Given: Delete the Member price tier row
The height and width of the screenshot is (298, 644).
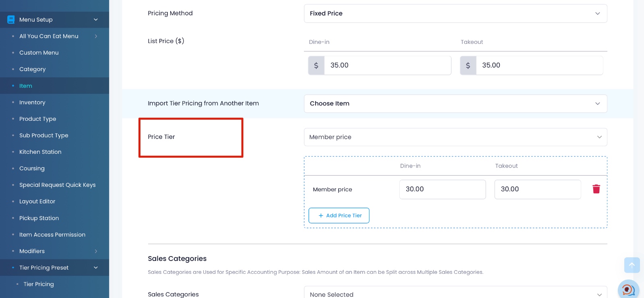Looking at the screenshot, I should point(596,189).
